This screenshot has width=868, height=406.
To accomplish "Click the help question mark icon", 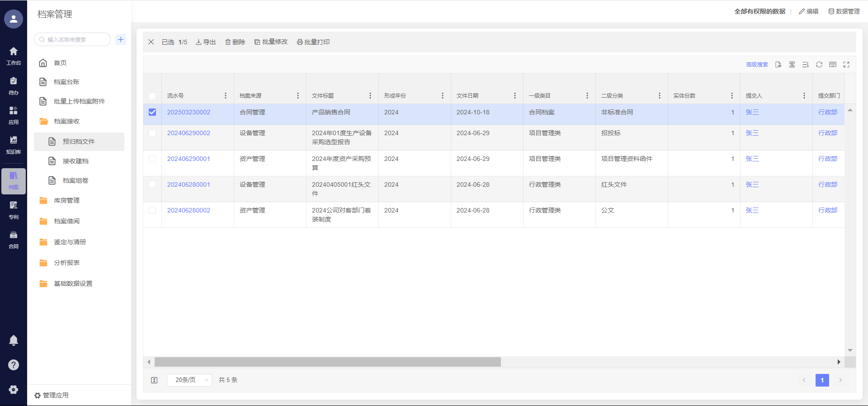I will (14, 365).
